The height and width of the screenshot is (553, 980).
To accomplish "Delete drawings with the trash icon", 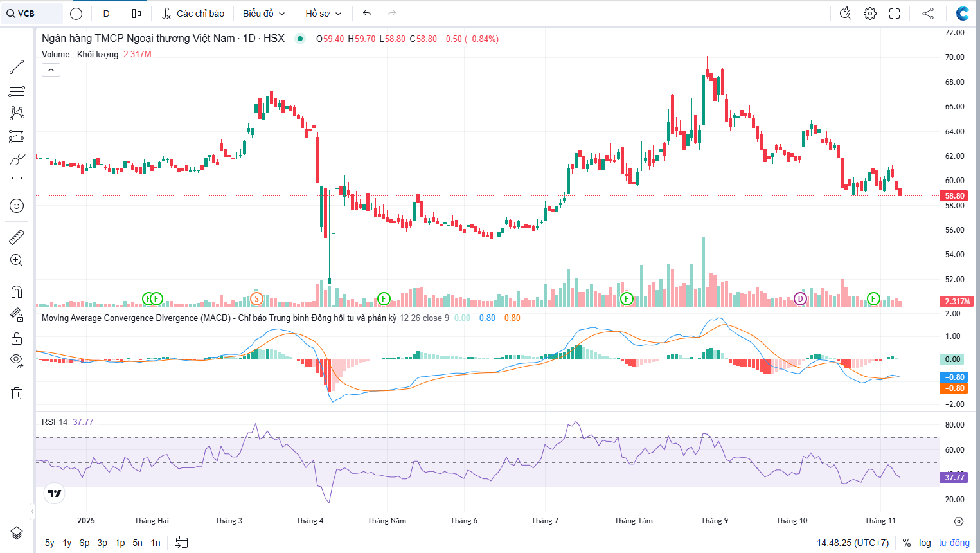I will pos(17,393).
